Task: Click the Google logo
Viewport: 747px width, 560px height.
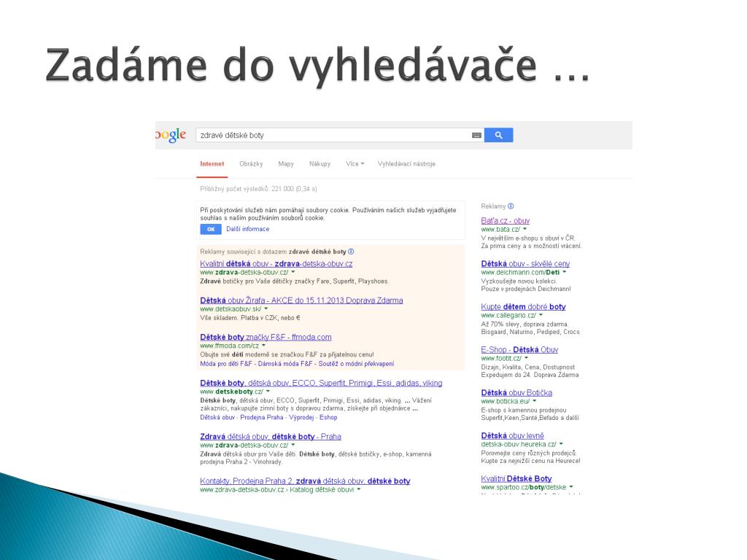Action: [171, 135]
